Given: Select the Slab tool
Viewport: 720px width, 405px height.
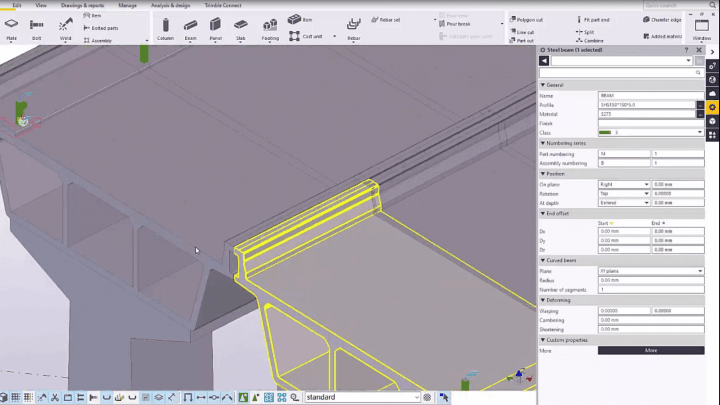Looking at the screenshot, I should tap(241, 29).
